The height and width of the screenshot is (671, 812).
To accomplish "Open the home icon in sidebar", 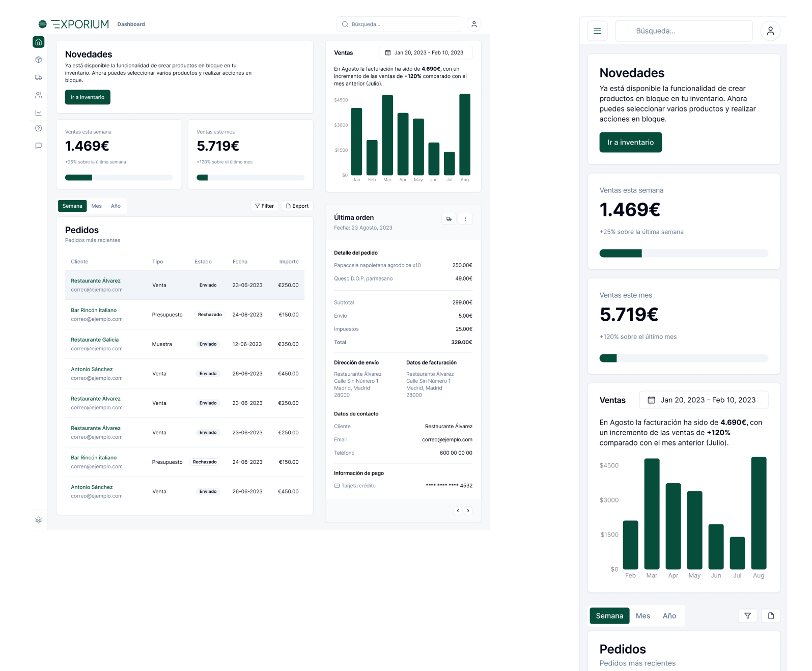I will (39, 42).
